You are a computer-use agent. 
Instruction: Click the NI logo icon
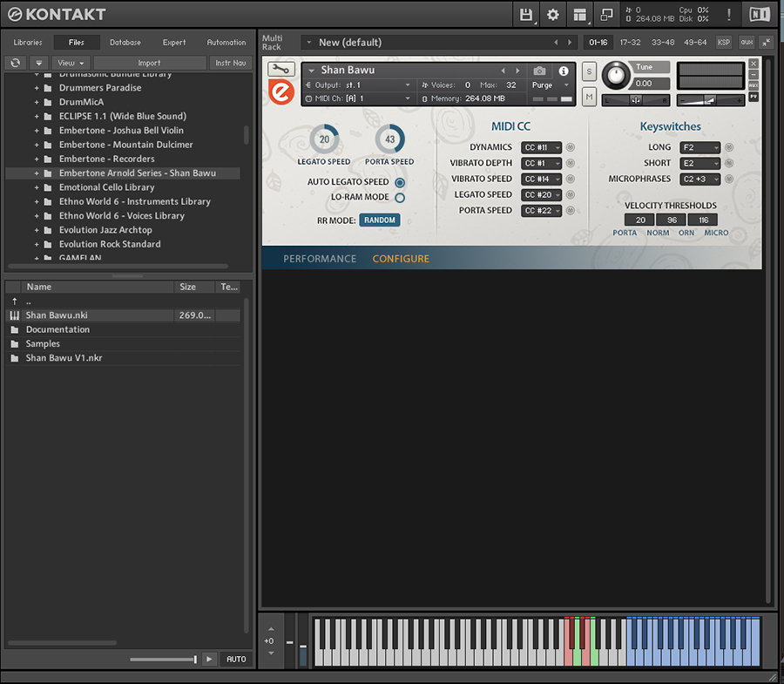tap(760, 15)
